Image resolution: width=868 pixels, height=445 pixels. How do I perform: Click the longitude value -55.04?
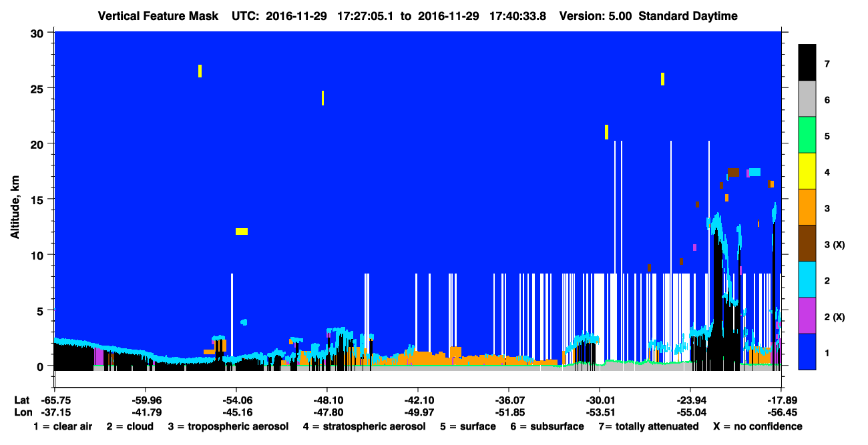coord(690,412)
